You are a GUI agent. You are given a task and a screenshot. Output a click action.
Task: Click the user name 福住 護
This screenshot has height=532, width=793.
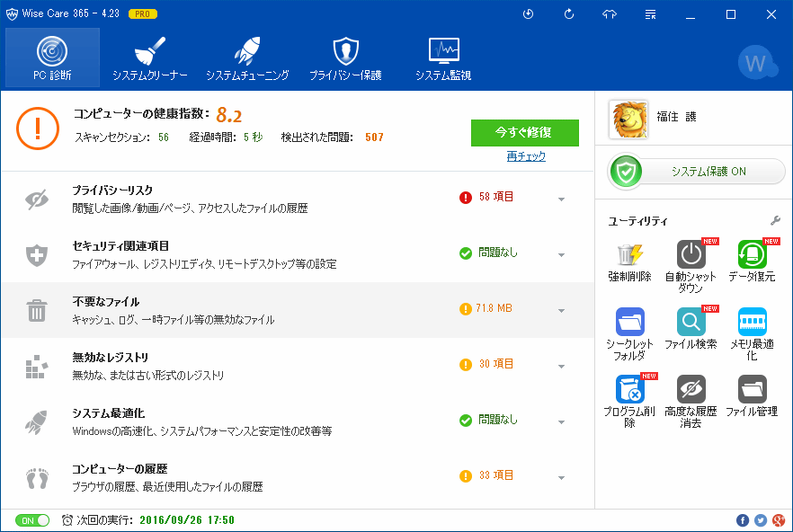[x=676, y=117]
